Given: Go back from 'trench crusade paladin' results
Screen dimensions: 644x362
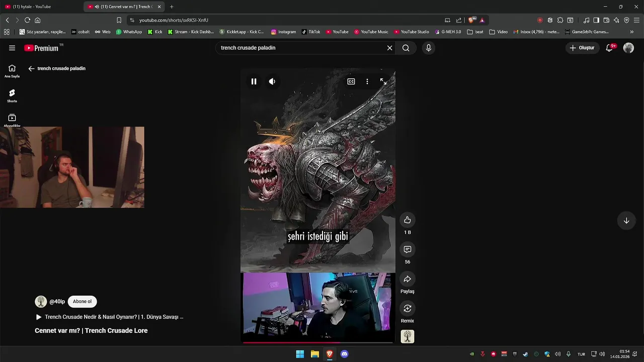Looking at the screenshot, I should (31, 68).
